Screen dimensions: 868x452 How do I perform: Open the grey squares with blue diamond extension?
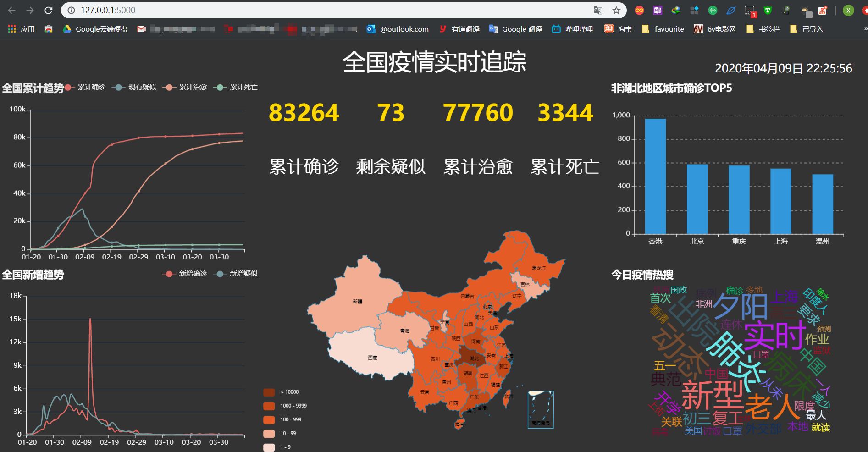(694, 10)
